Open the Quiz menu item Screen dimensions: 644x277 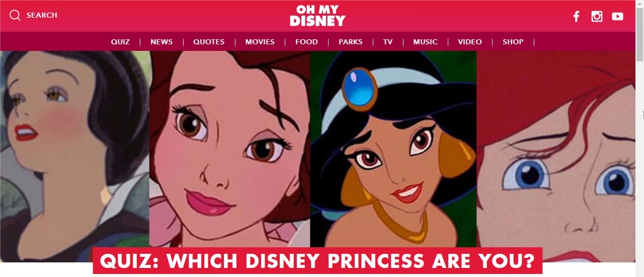tap(120, 42)
